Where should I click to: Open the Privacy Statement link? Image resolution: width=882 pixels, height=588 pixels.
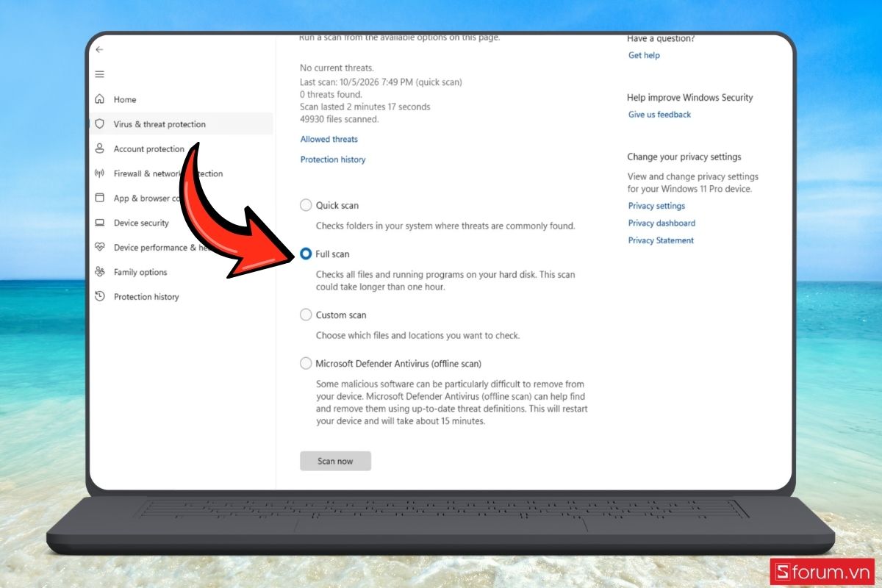(x=661, y=240)
